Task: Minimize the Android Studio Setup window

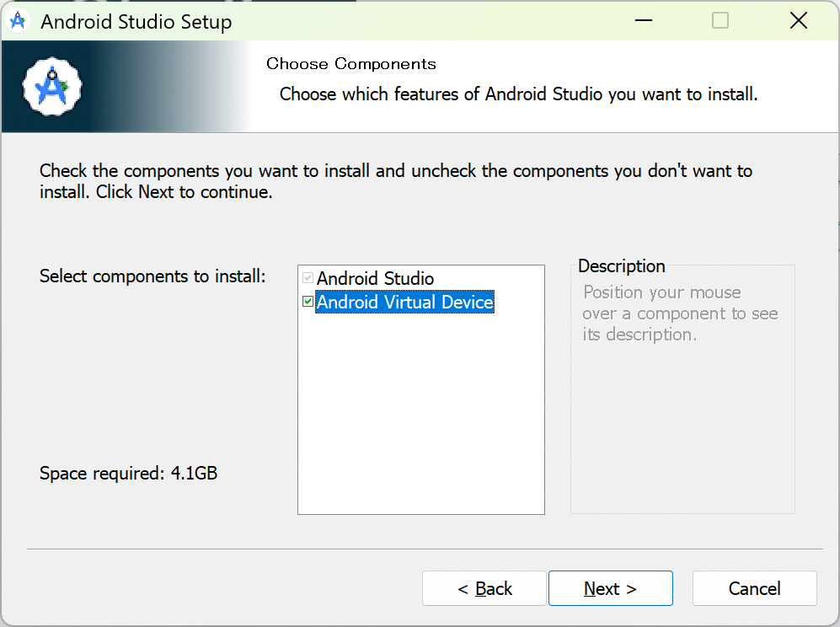Action: point(642,21)
